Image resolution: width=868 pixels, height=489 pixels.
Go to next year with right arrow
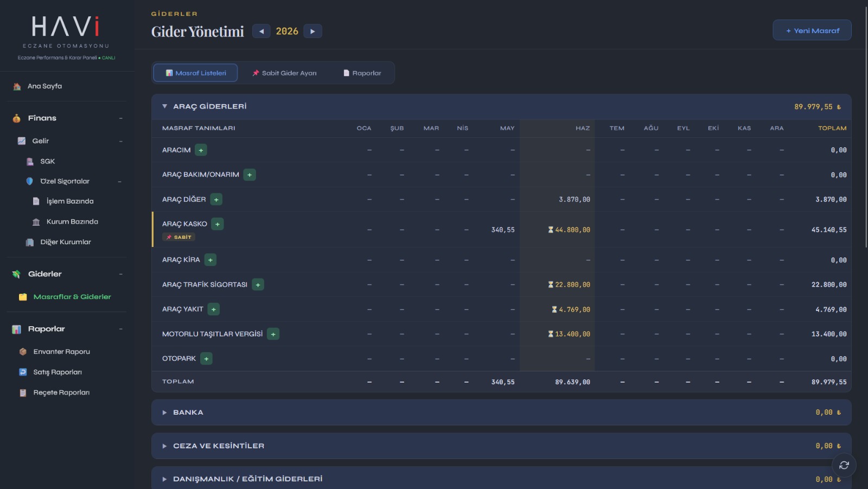click(x=312, y=31)
